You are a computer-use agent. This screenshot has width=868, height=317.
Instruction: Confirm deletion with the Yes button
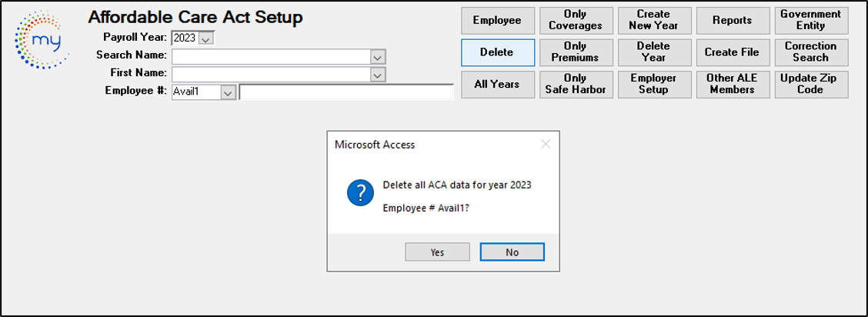437,252
